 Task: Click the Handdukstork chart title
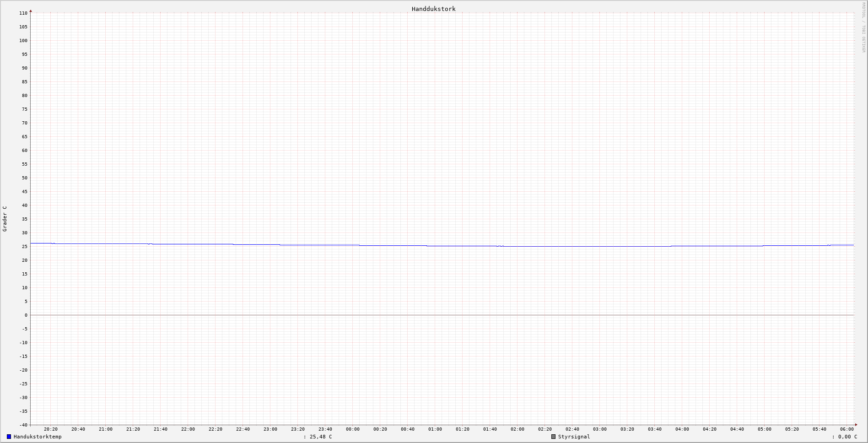point(433,9)
